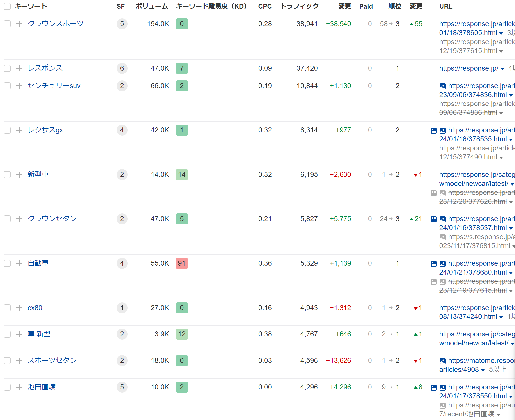Click image icon in スポーツセダン URL cell

click(x=442, y=361)
